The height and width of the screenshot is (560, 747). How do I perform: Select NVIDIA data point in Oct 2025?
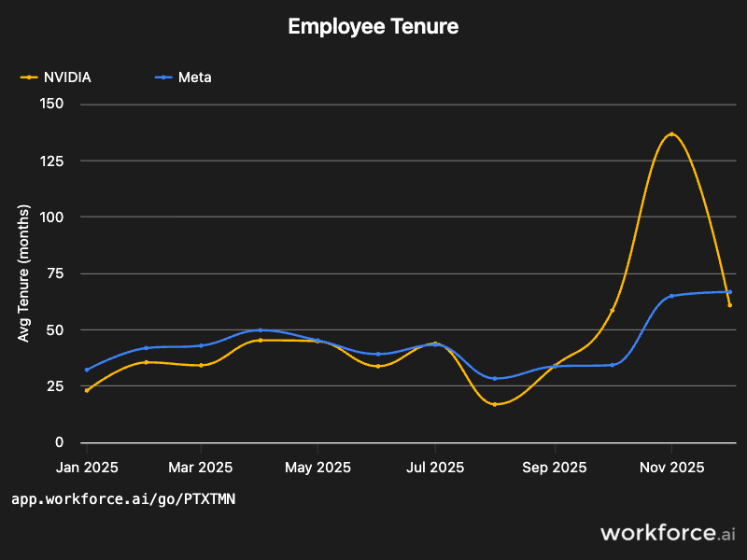[x=613, y=311]
